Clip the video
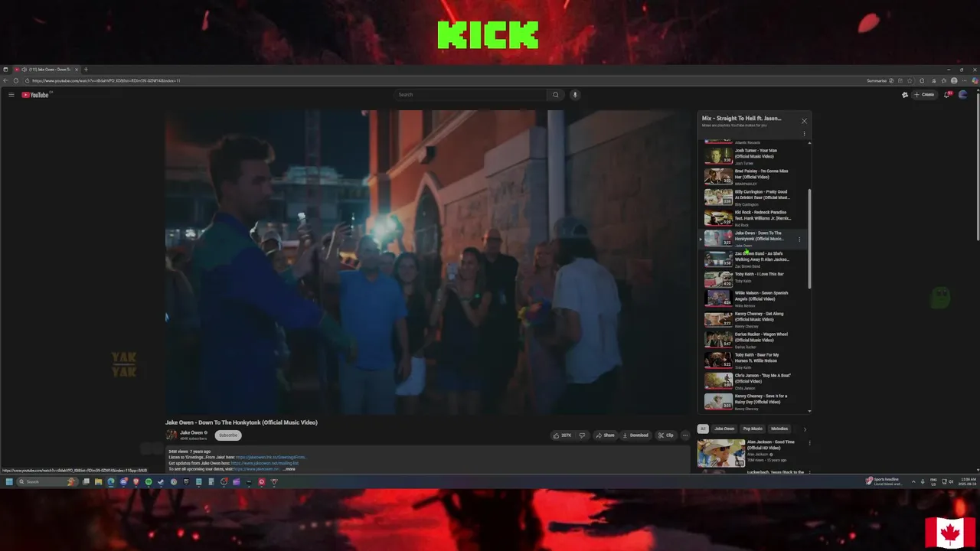The image size is (980, 551). point(665,435)
